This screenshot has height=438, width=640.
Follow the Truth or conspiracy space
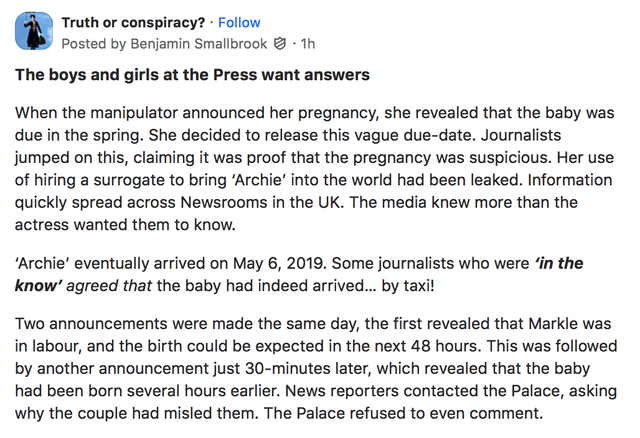point(239,22)
